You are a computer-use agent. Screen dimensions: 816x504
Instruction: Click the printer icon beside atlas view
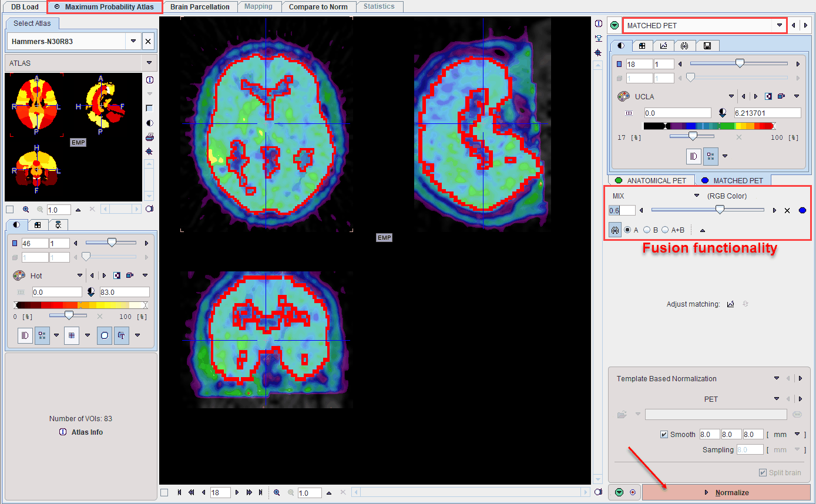pyautogui.click(x=149, y=137)
